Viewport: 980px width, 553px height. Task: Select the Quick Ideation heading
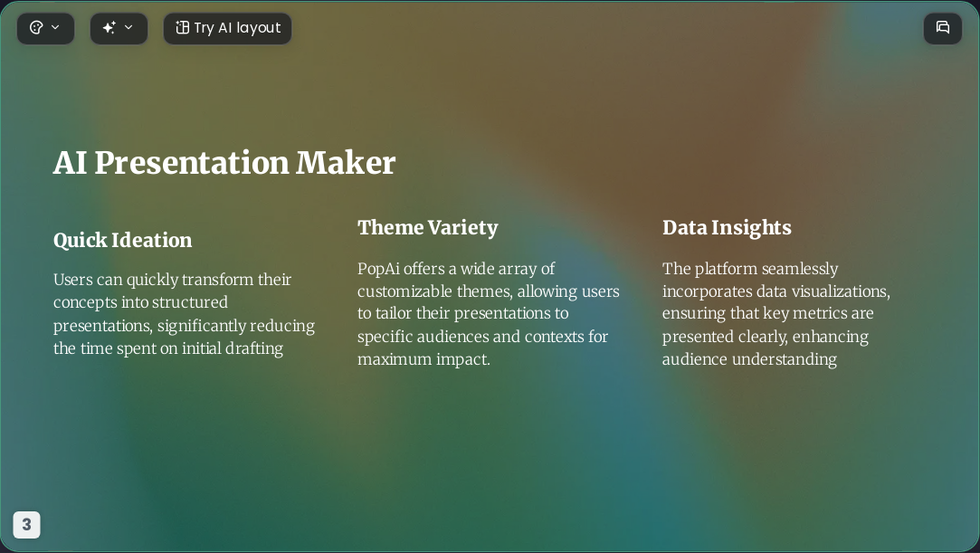(122, 240)
